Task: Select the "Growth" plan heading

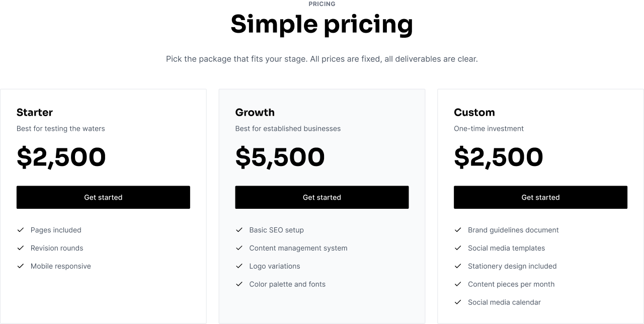Action: coord(255,112)
